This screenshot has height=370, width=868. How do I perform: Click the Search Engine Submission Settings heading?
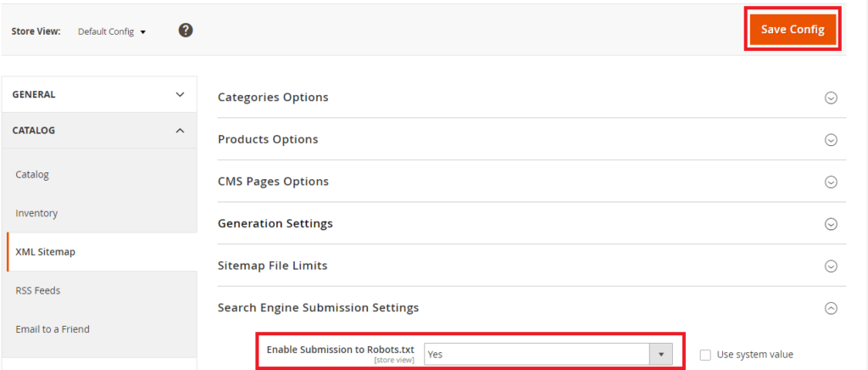(318, 308)
